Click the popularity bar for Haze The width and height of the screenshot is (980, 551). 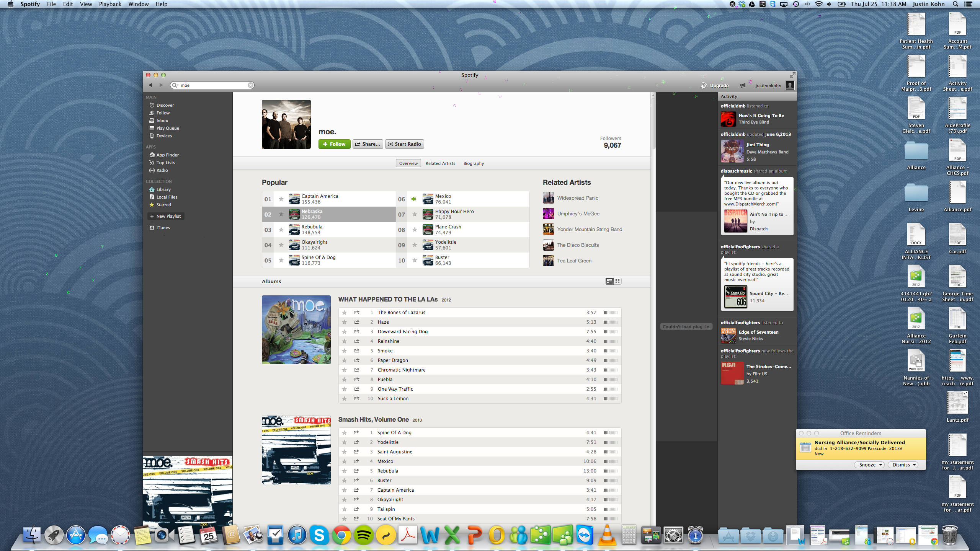(611, 322)
